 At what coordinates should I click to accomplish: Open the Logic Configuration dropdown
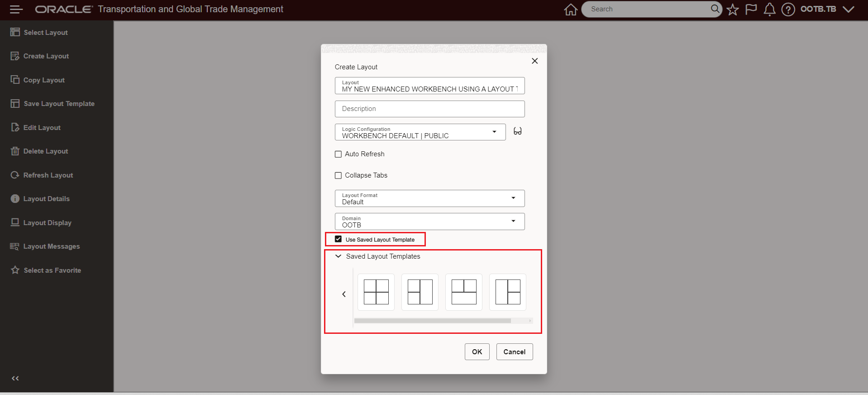(420, 132)
